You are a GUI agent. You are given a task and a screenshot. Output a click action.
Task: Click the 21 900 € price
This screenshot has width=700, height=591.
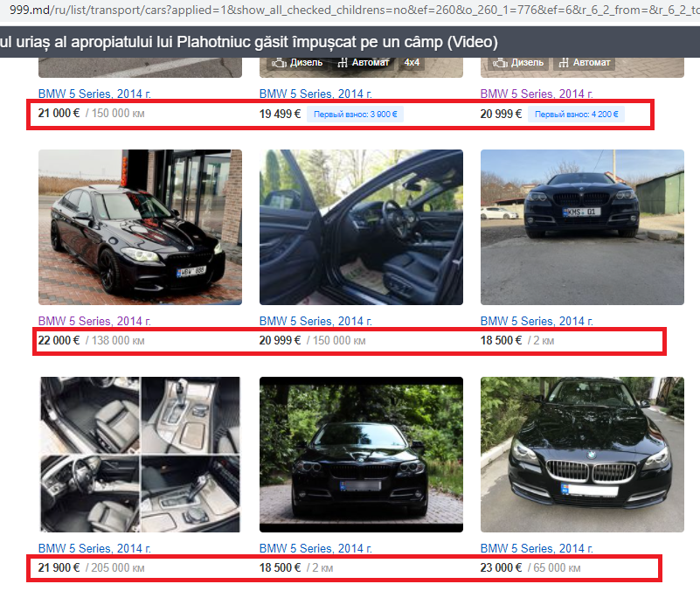click(59, 568)
